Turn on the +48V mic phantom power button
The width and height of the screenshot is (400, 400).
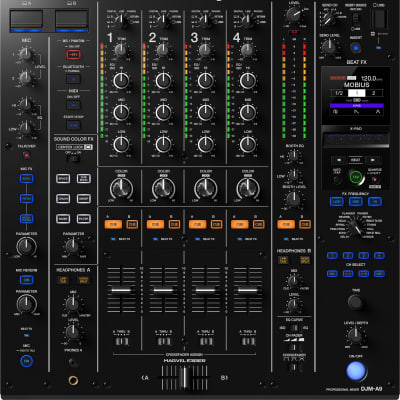(73, 54)
